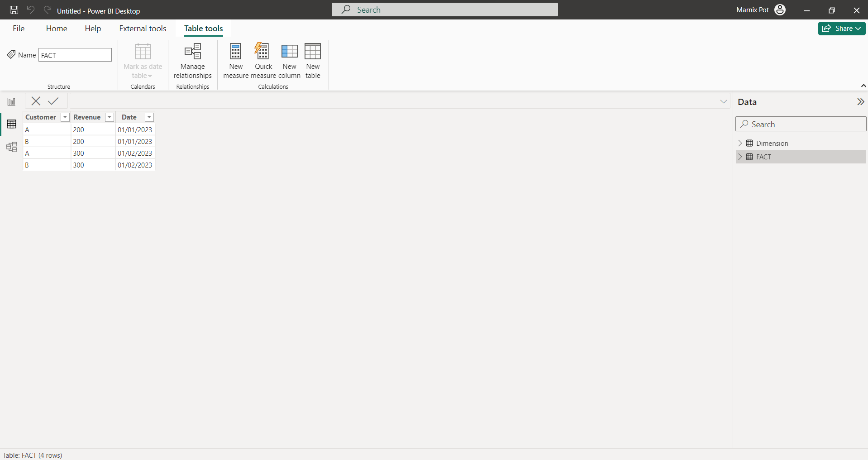This screenshot has width=868, height=460.
Task: Cancel the formula with the X icon
Action: (36, 101)
